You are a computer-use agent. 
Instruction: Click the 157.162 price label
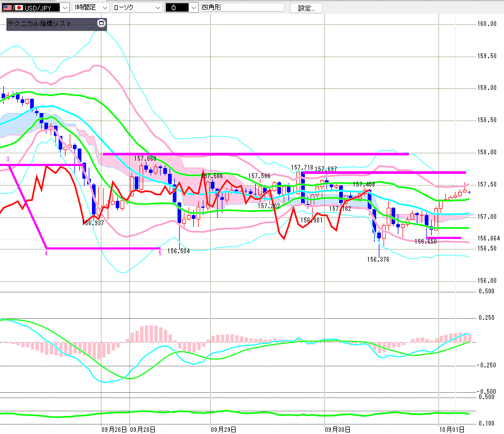tap(340, 209)
